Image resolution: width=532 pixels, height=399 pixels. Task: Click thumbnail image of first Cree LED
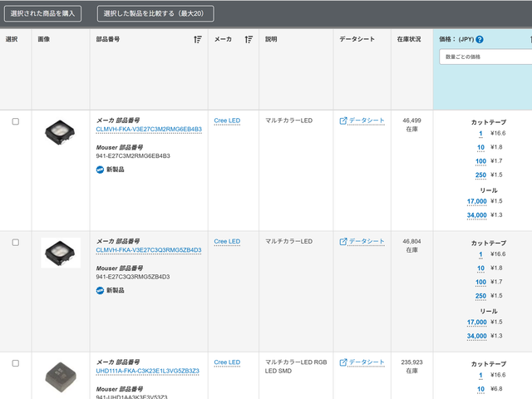coord(60,132)
